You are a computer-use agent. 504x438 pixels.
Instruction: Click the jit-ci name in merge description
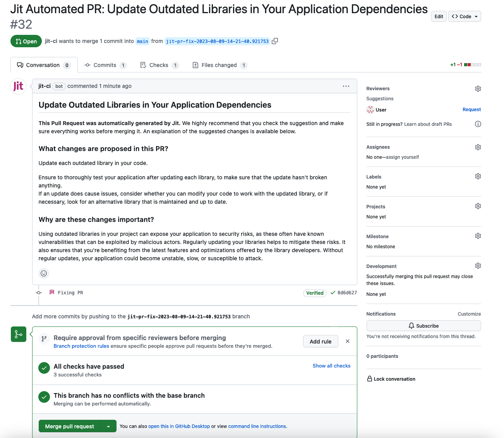(x=51, y=41)
